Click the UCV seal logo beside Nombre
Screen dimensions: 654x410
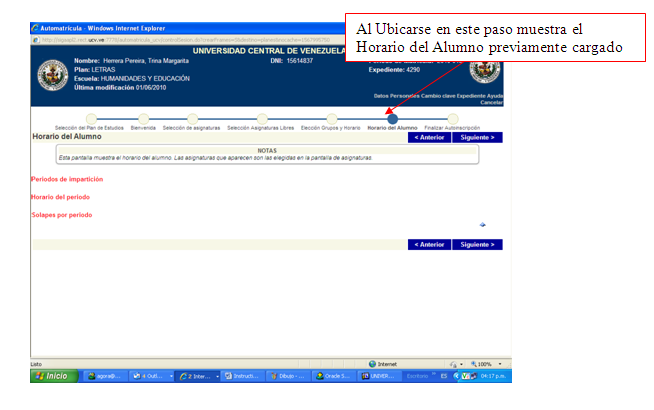pyautogui.click(x=53, y=75)
